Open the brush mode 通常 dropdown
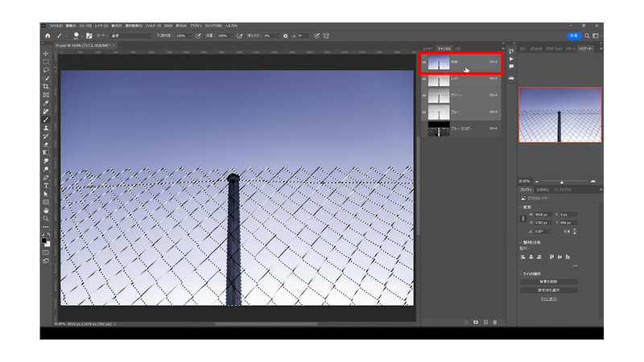Screen dimensions: 644x362 point(131,35)
